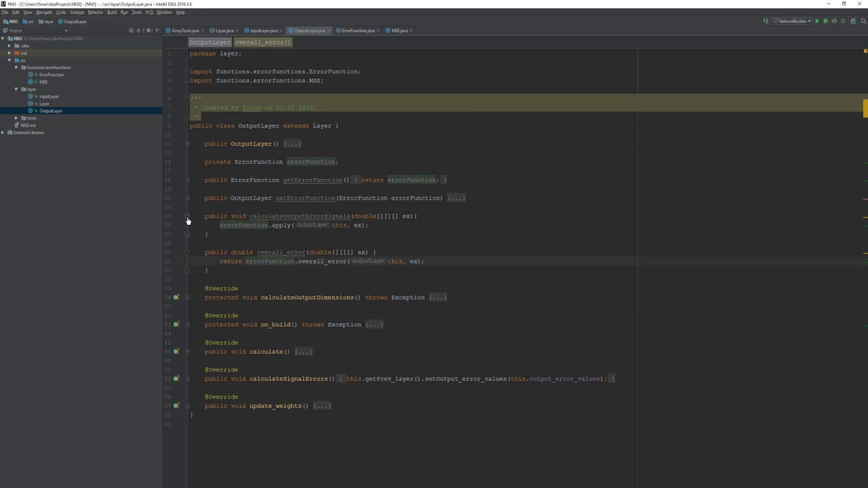Click the src breadcrumb in navigation bar
The width and height of the screenshot is (868, 488).
point(28,22)
